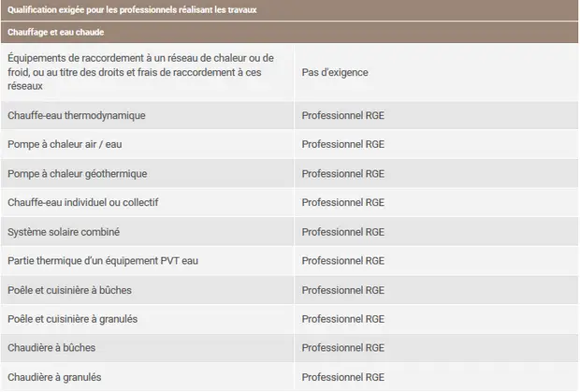
Task: Select "Poêle et cuisinière à granulés" label
Action: (72, 319)
